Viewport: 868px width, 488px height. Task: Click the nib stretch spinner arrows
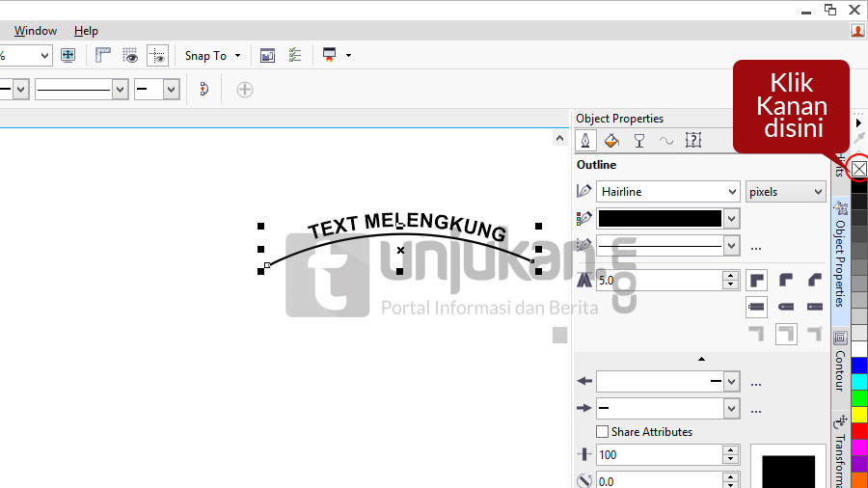coord(731,455)
